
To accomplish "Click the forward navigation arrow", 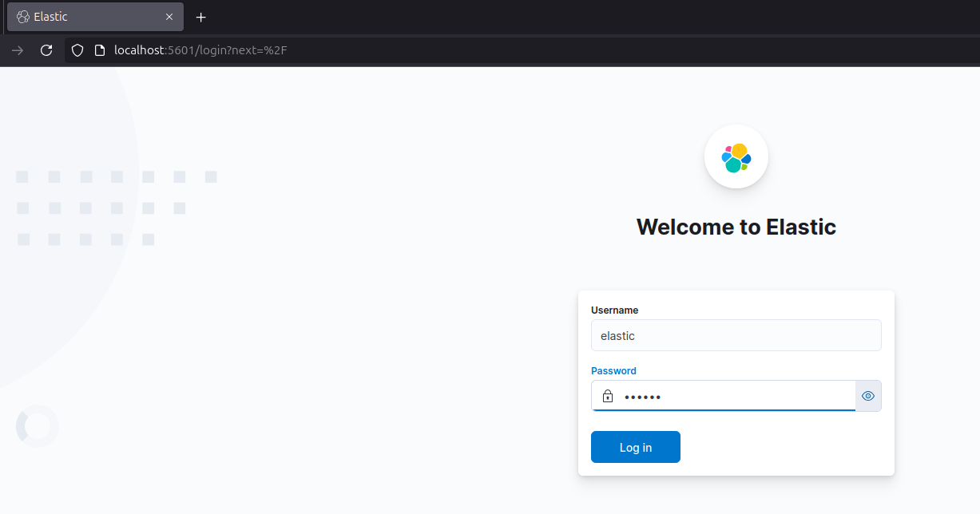I will click(18, 50).
